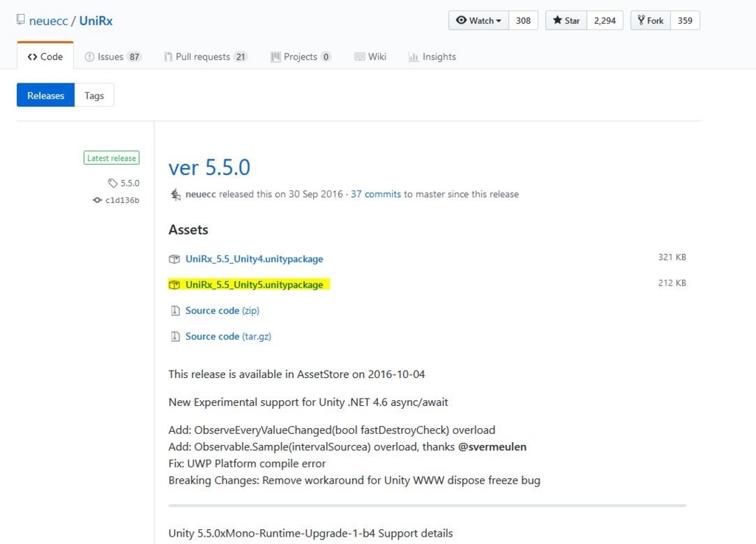Click the code brackets icon in Code tab
This screenshot has height=544, width=756.
tap(32, 57)
